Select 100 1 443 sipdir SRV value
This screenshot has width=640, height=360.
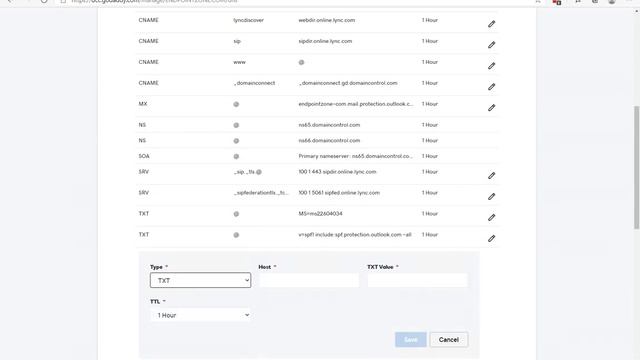pos(337,172)
